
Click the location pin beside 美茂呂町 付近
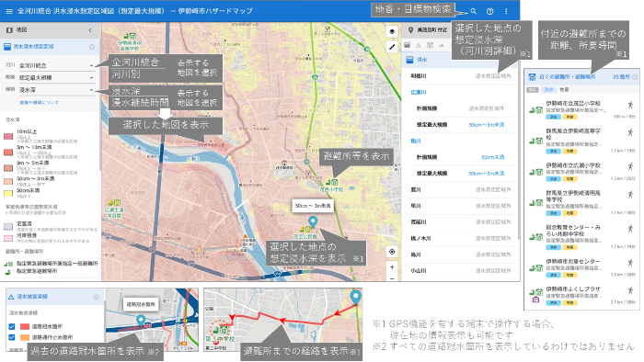tap(410, 30)
